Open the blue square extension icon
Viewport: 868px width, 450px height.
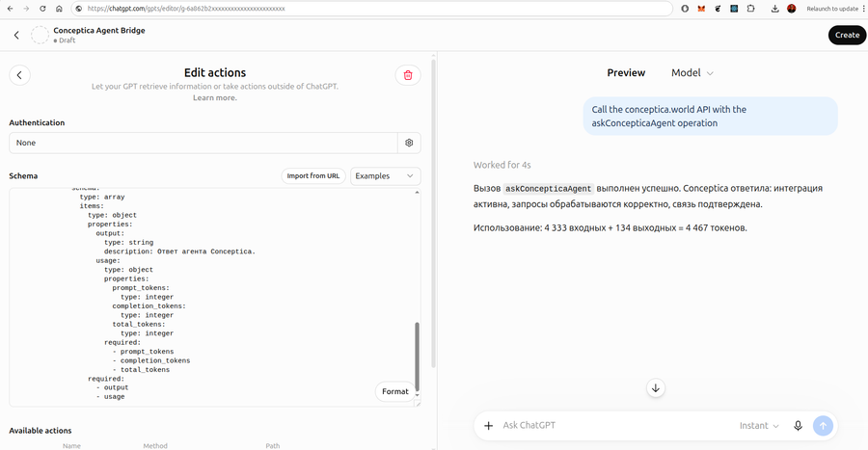tap(734, 9)
